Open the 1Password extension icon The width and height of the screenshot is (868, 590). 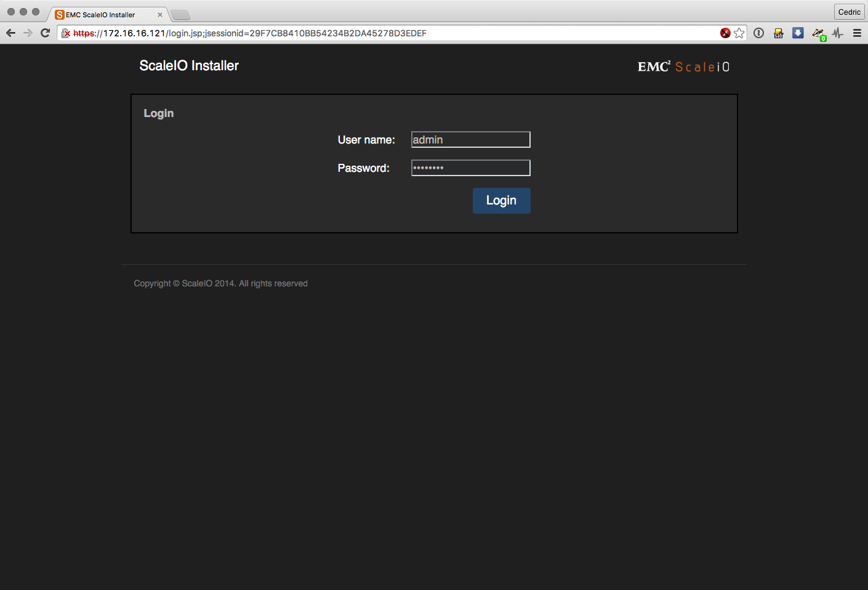click(x=759, y=33)
